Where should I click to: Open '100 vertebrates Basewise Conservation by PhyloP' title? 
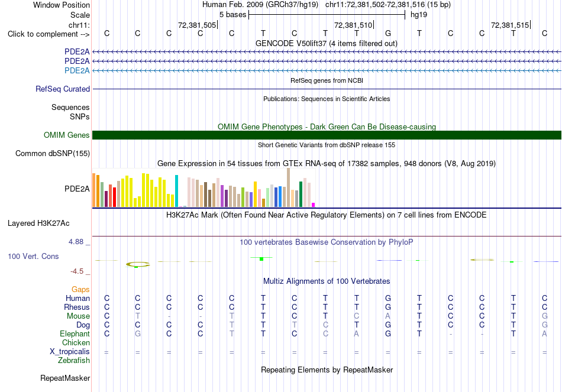(327, 242)
